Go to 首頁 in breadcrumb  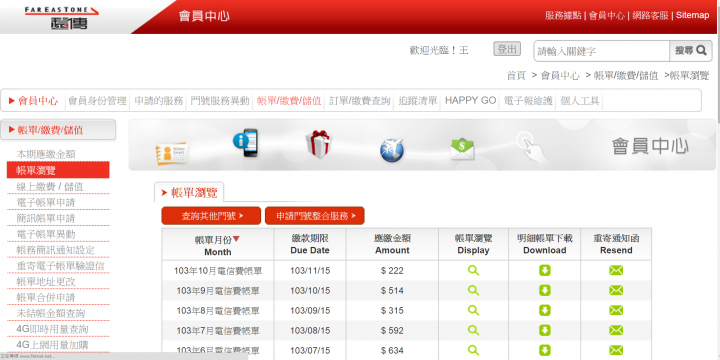(x=516, y=76)
